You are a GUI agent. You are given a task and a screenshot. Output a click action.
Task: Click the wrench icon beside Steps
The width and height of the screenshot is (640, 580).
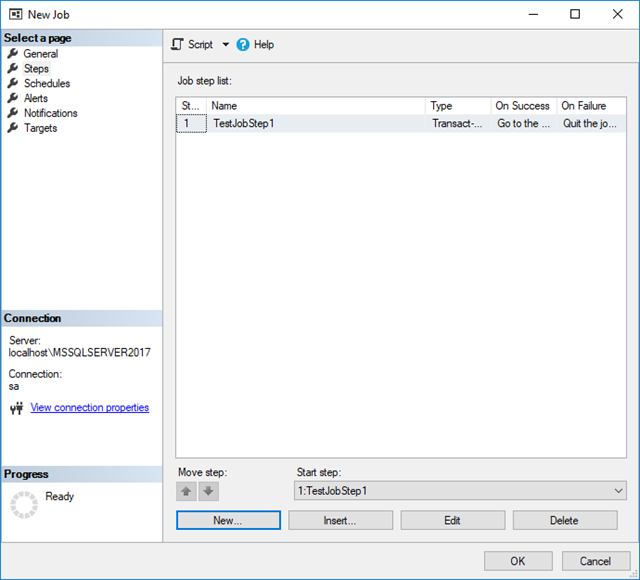pos(13,69)
